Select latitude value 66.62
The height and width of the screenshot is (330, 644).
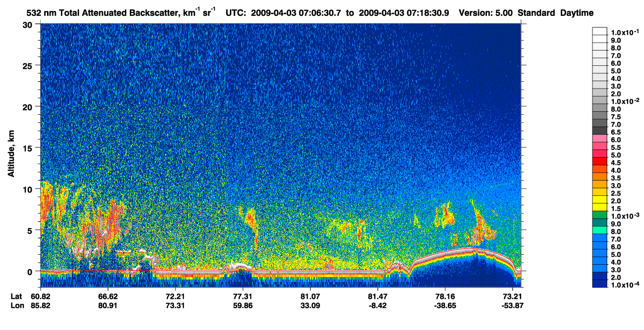pyautogui.click(x=107, y=296)
